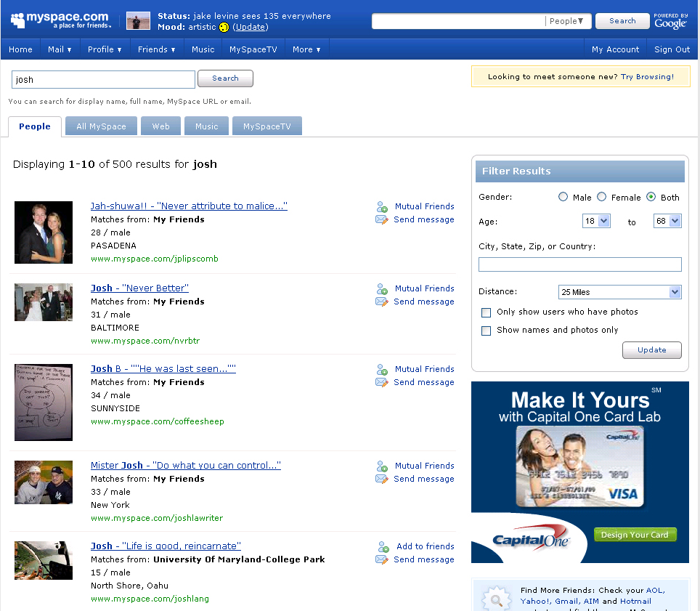Click the Search button next to josh field
This screenshot has width=700, height=611.
coord(225,78)
